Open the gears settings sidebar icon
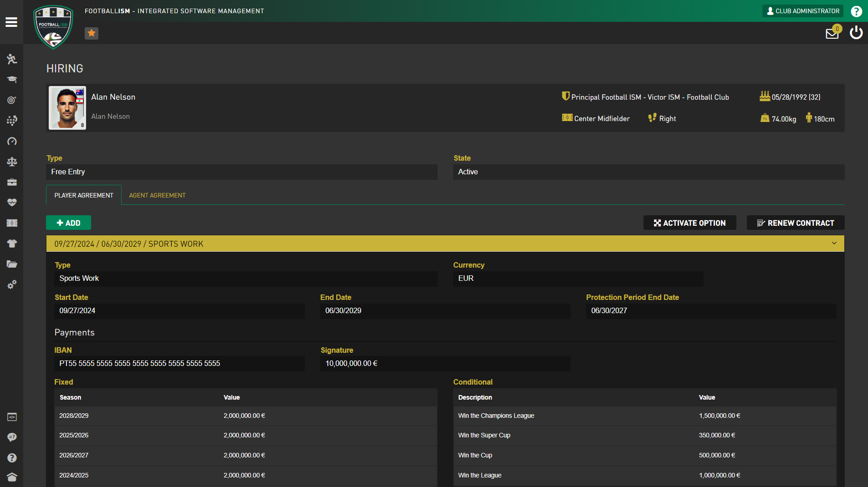This screenshot has height=487, width=868. click(12, 284)
